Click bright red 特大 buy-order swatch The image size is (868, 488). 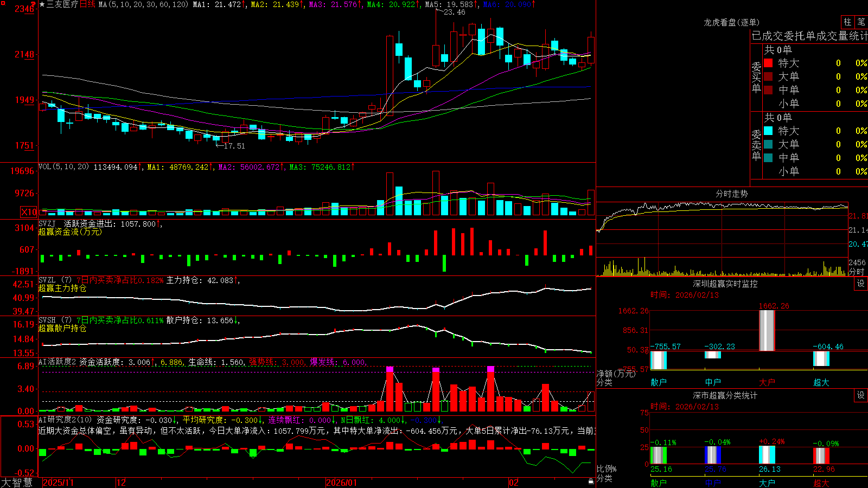pos(768,63)
